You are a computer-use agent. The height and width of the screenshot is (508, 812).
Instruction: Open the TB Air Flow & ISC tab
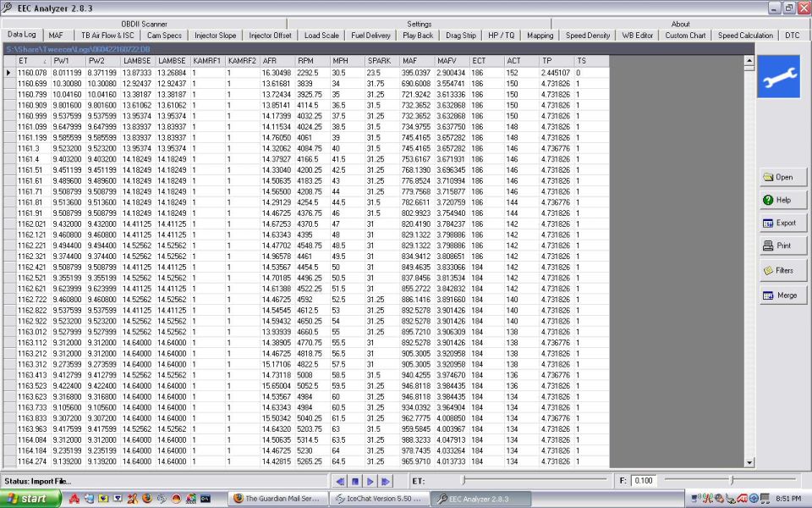[107, 36]
